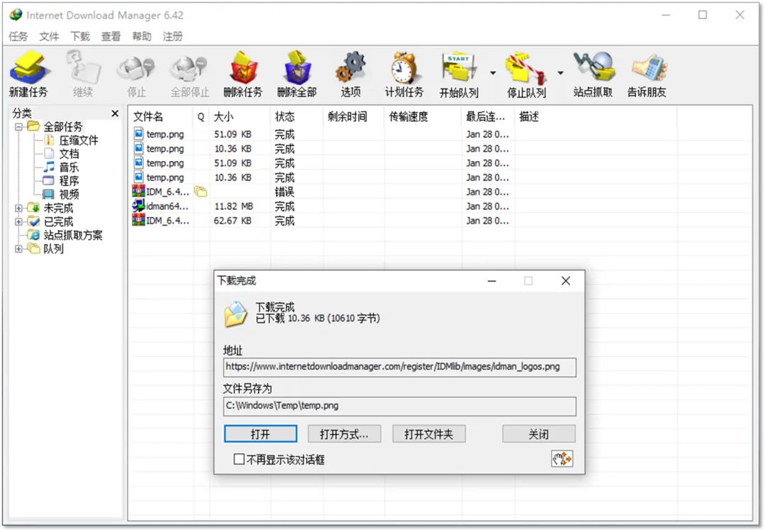Image resolution: width=766 pixels, height=532 pixels.
Task: Sort by the 状态 column header
Action: (x=296, y=117)
